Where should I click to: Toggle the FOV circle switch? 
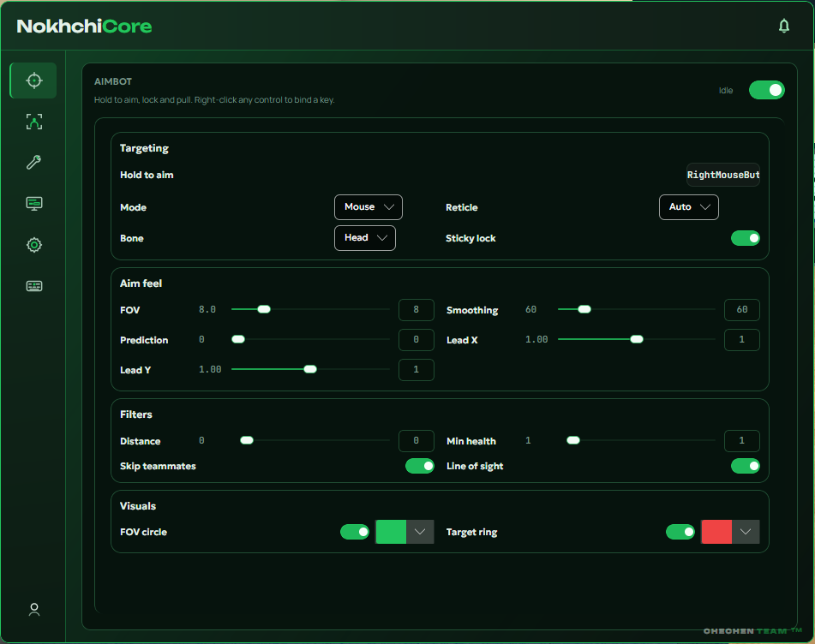pos(355,532)
